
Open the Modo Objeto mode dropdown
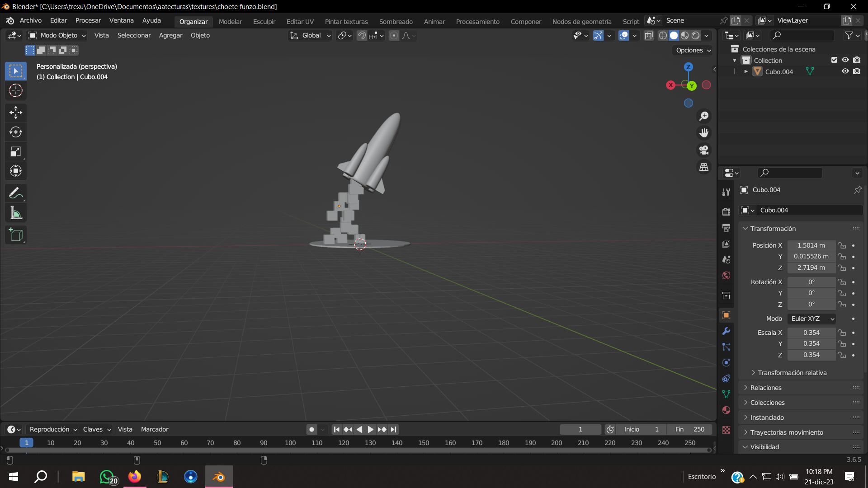click(57, 36)
